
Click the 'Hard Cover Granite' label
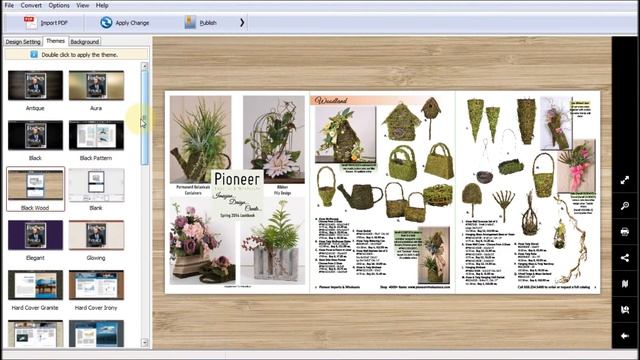[x=35, y=308]
